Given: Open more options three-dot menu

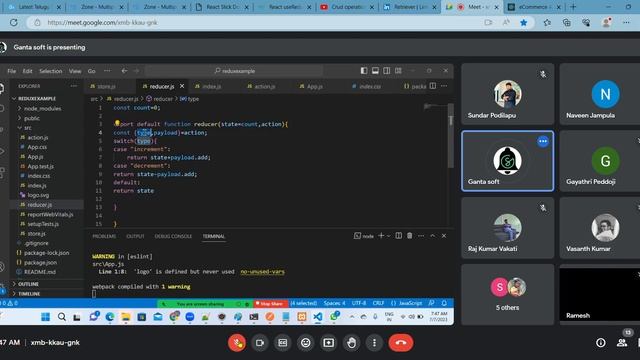Looking at the screenshot, I should tap(374, 343).
